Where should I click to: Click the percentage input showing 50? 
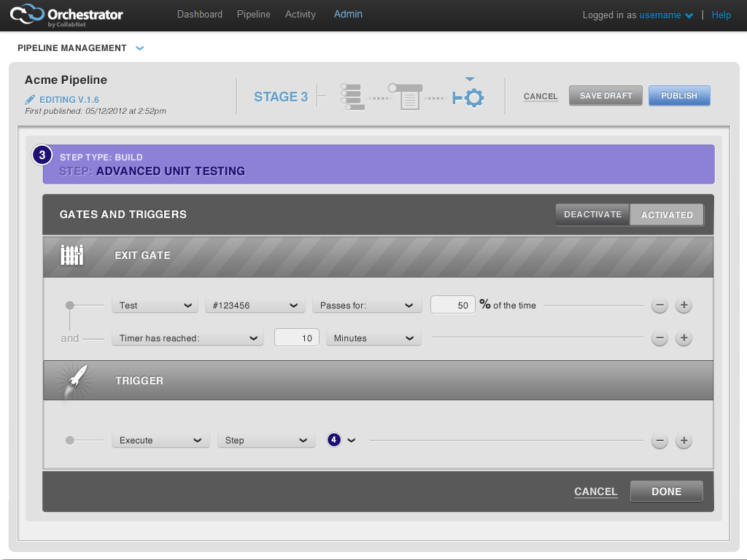pyautogui.click(x=452, y=305)
